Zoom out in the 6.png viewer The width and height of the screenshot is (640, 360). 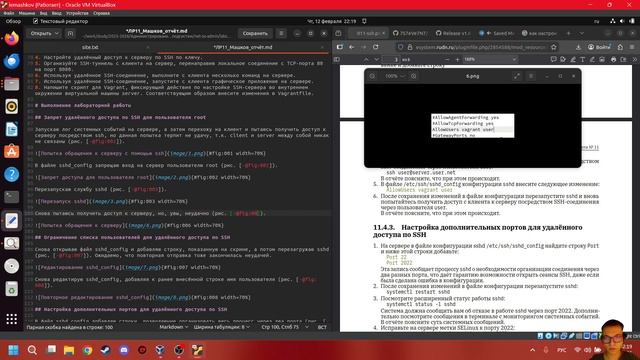[x=372, y=76]
